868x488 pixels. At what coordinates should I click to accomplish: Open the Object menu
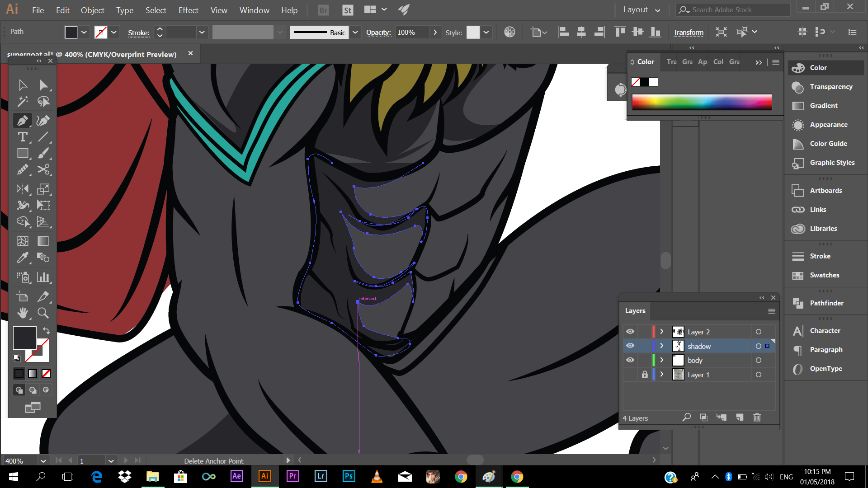click(x=92, y=10)
